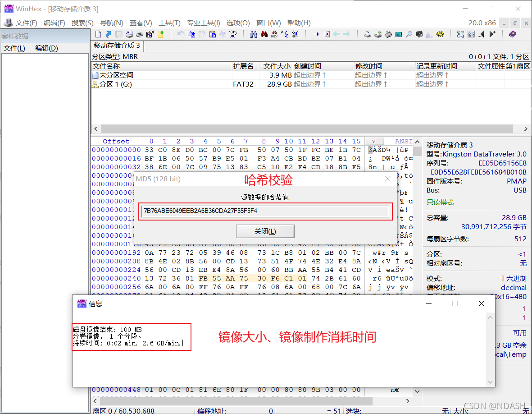Viewport: 532px width, 414px height.
Task: Click the Go to offset arrow icon
Action: (x=316, y=34)
